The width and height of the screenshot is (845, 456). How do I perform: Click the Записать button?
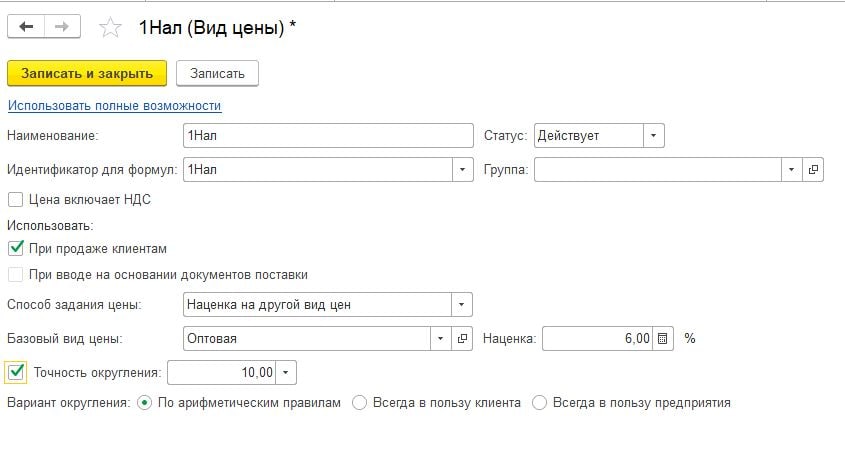pos(217,73)
